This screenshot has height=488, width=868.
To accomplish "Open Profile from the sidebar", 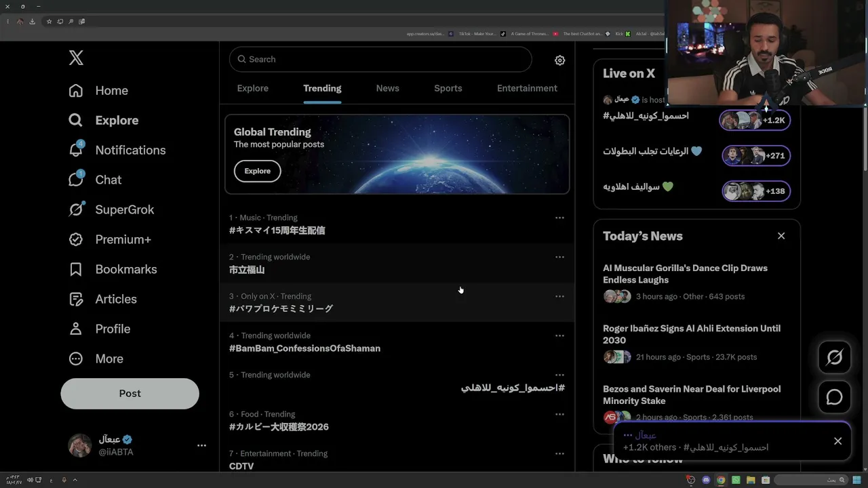I will [x=99, y=329].
